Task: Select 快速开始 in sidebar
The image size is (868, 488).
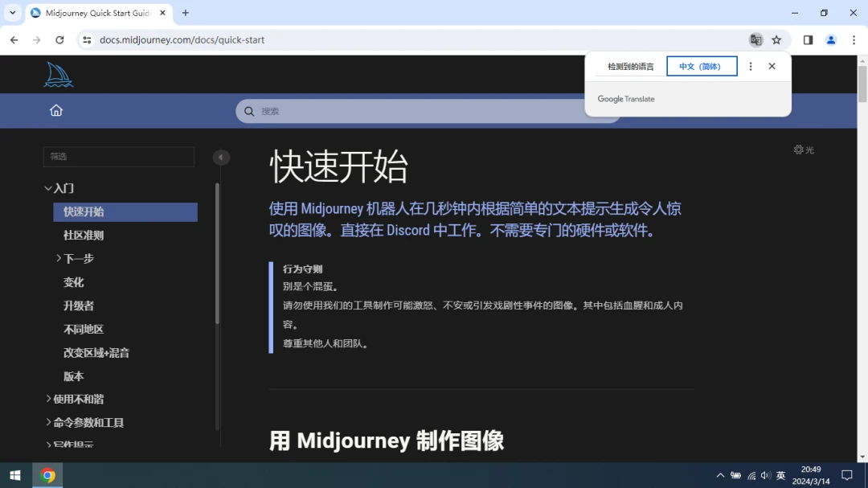Action: [125, 211]
